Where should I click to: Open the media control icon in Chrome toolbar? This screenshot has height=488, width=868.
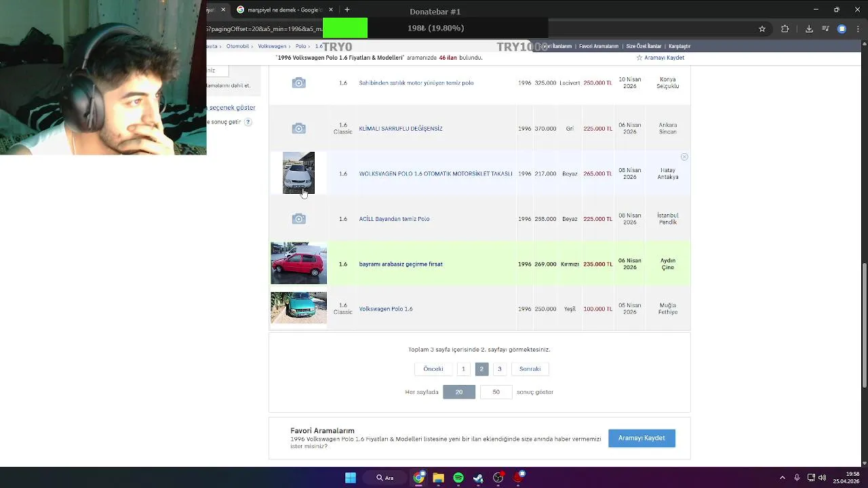(x=825, y=28)
